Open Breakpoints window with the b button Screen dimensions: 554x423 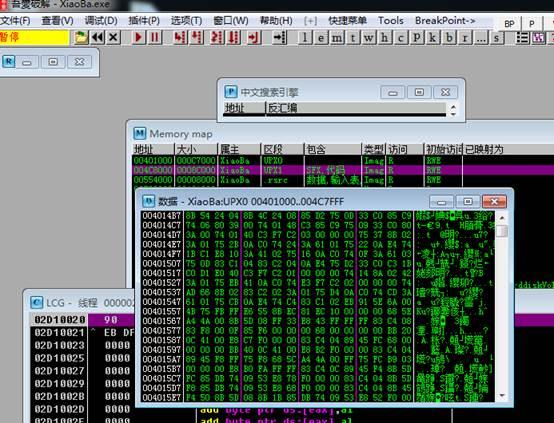449,37
